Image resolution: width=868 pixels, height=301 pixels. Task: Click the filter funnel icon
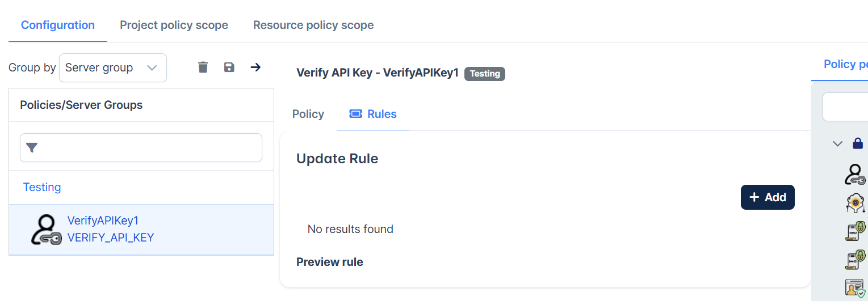click(32, 148)
